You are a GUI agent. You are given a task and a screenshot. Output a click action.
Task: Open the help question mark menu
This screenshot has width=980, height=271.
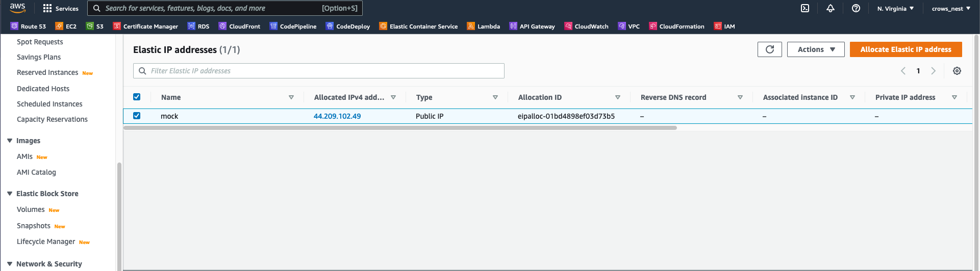[856, 8]
